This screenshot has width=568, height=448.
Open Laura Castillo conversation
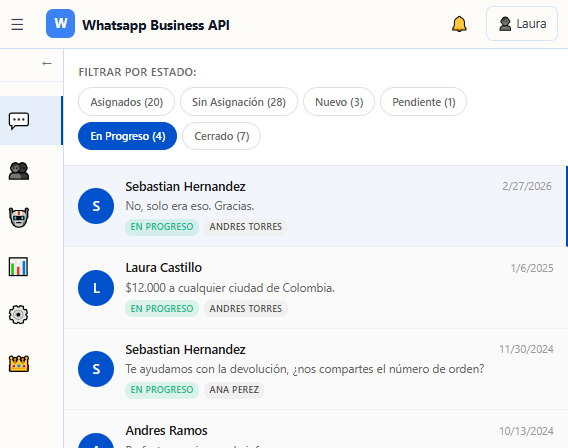(316, 288)
